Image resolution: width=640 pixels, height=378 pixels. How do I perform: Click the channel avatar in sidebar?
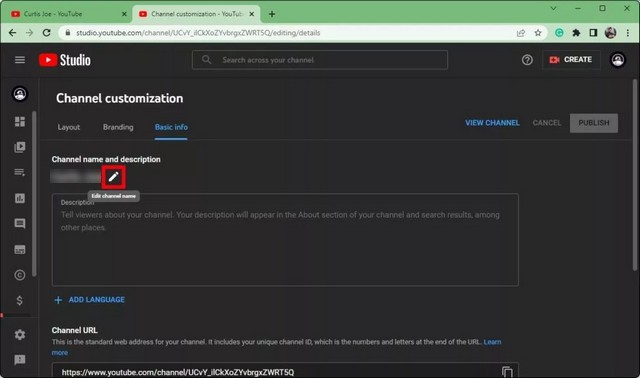(20, 94)
